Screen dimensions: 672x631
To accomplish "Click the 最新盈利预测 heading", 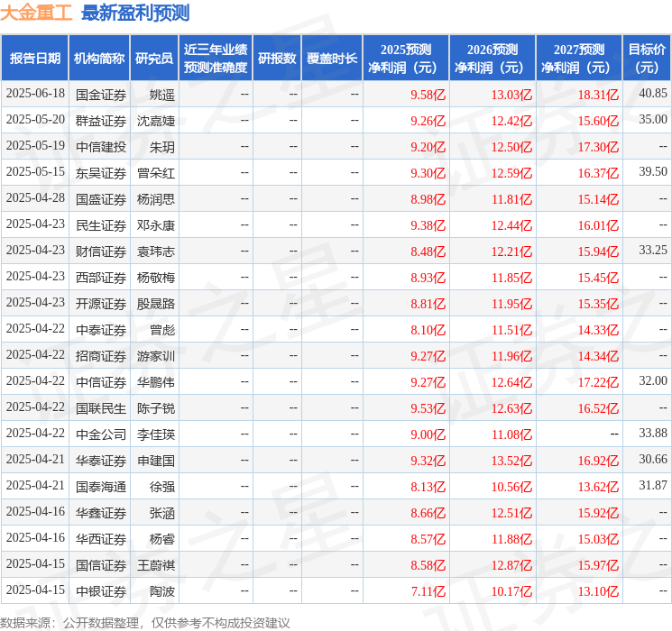I will pyautogui.click(x=135, y=13).
